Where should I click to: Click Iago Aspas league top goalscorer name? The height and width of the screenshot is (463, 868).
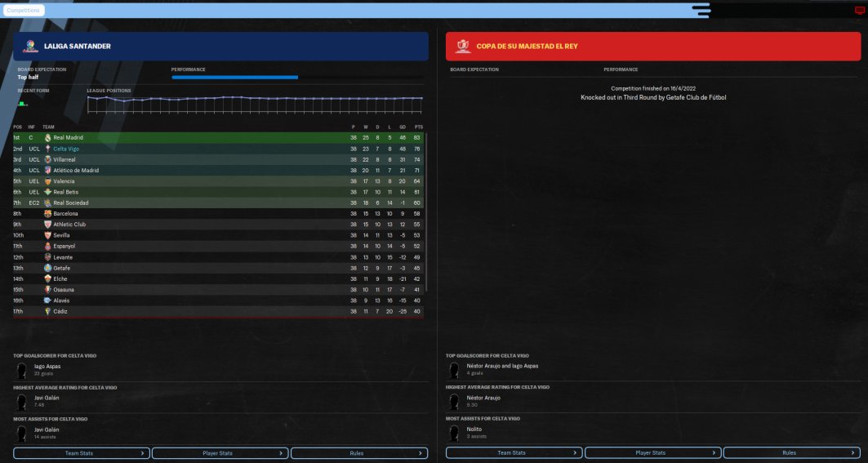pos(47,366)
